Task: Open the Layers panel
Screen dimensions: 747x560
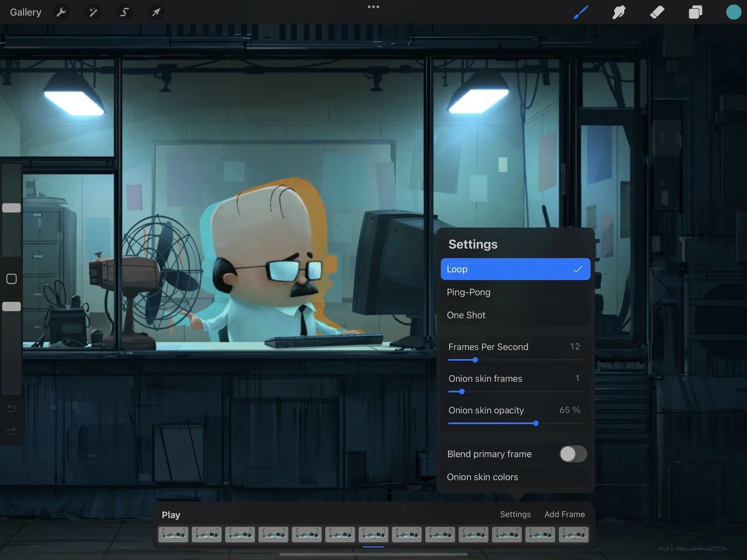Action: [695, 12]
